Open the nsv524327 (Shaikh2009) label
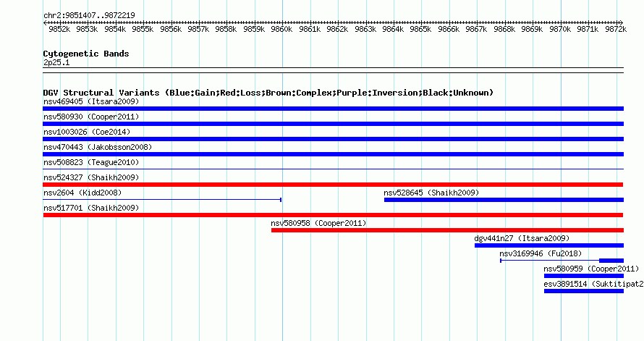 pyautogui.click(x=91, y=177)
